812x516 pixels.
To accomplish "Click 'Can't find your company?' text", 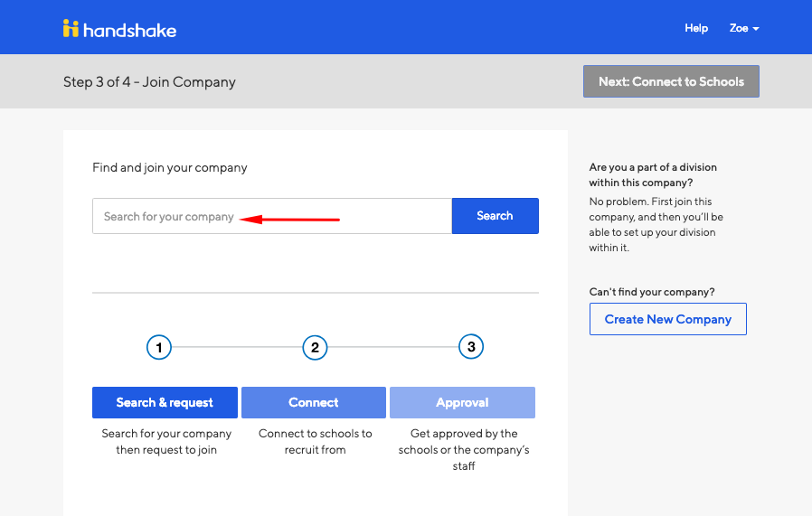I will pyautogui.click(x=651, y=292).
